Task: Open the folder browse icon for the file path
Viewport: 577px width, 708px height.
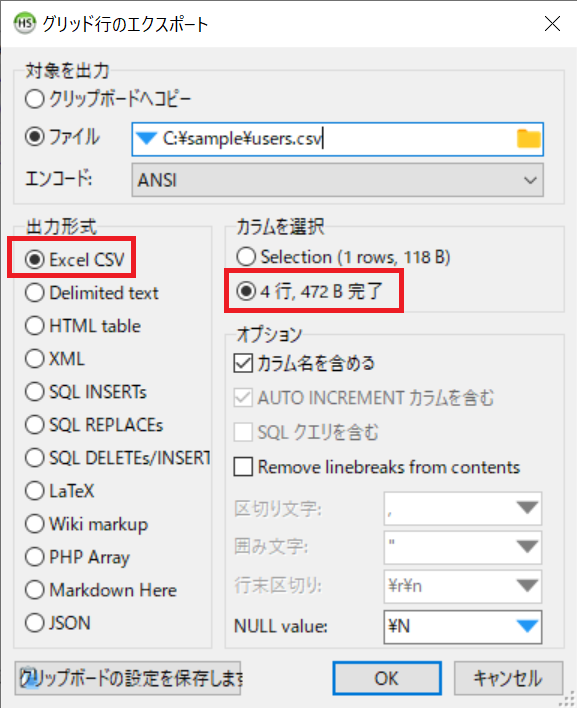Action: pos(528,139)
